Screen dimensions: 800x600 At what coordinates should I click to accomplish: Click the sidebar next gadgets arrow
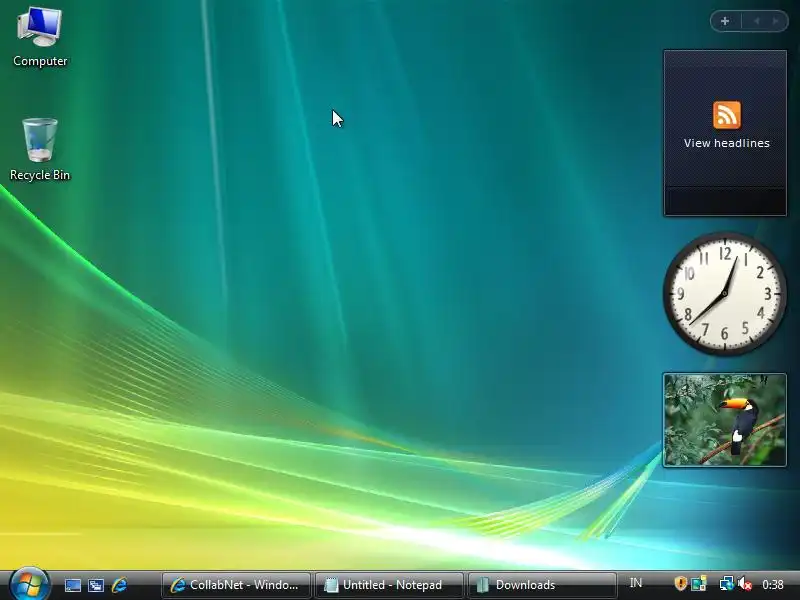(x=776, y=21)
